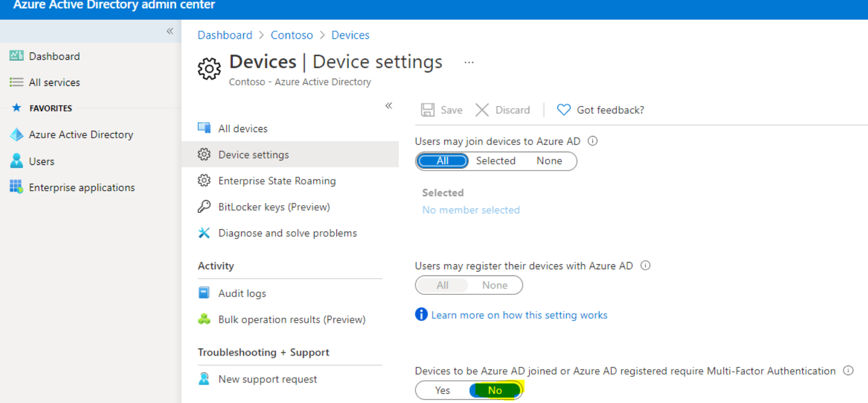Set join devices option to None
This screenshot has width=868, height=403.
[x=549, y=161]
